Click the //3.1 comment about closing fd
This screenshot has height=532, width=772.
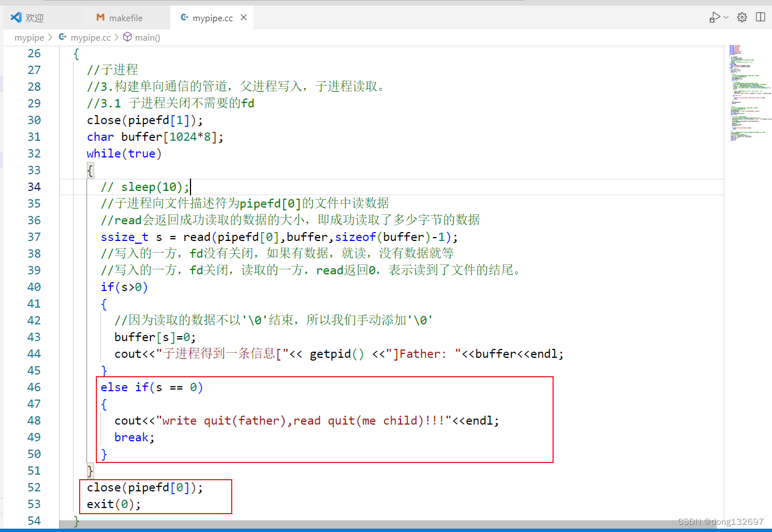[x=170, y=103]
